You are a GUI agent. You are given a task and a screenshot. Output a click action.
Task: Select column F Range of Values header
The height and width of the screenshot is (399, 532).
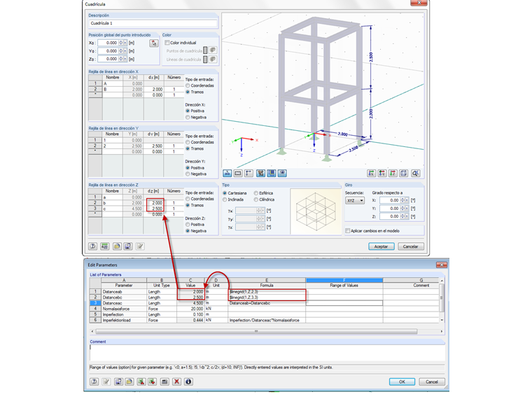(x=344, y=280)
